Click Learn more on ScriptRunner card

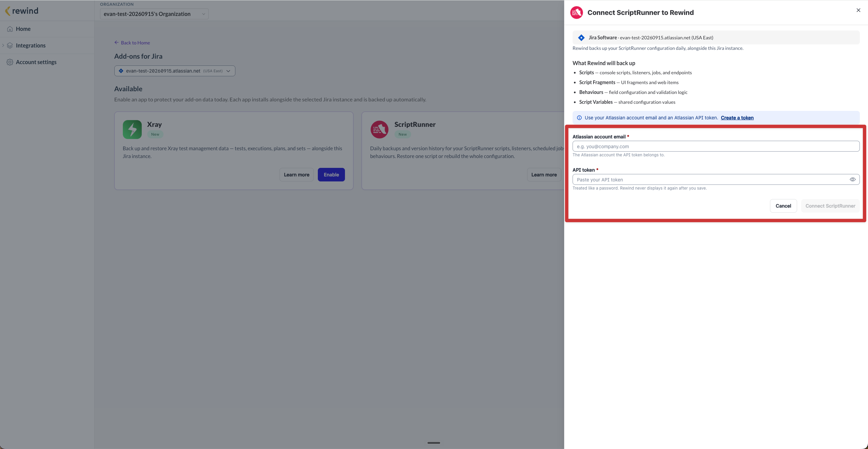click(544, 175)
